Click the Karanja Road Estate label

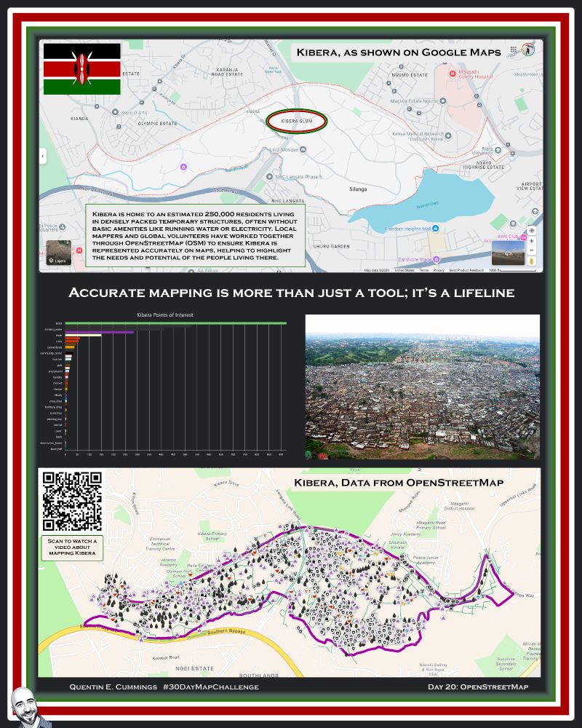(227, 72)
